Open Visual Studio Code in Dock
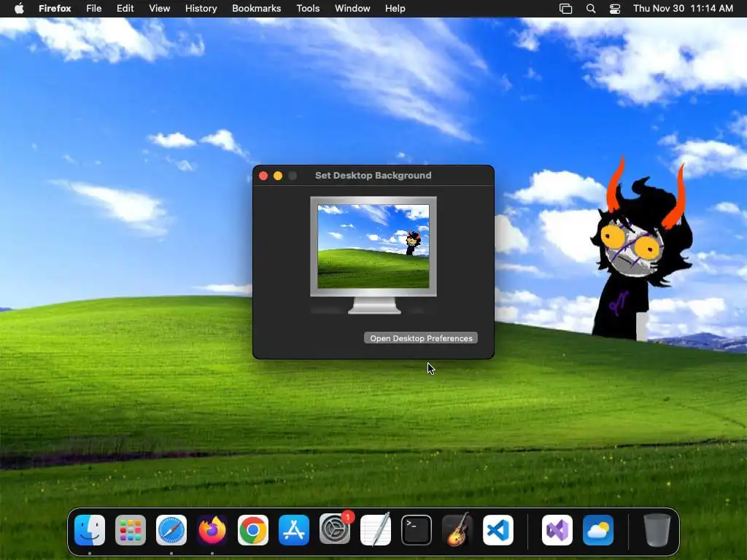747x560 pixels. [x=498, y=530]
